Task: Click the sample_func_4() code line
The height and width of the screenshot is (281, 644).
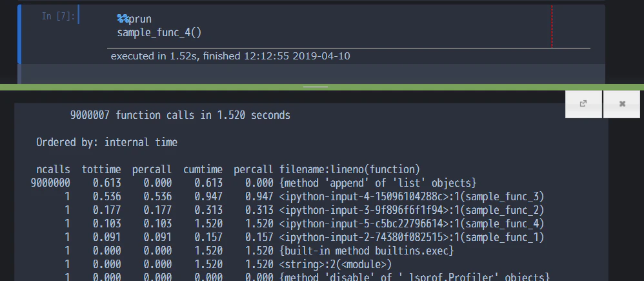Action: coord(159,32)
